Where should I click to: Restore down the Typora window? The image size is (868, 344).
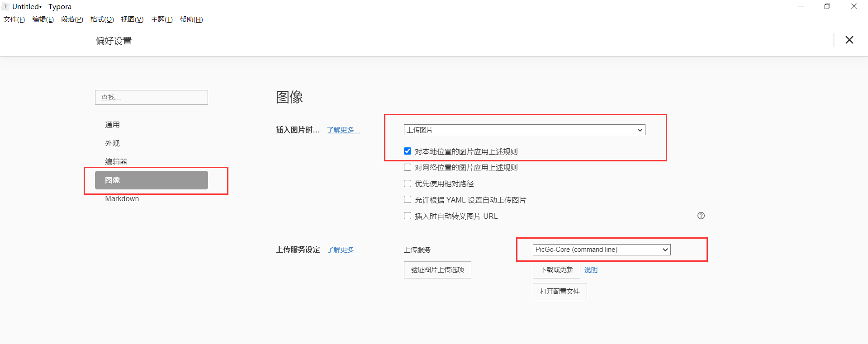pyautogui.click(x=827, y=6)
